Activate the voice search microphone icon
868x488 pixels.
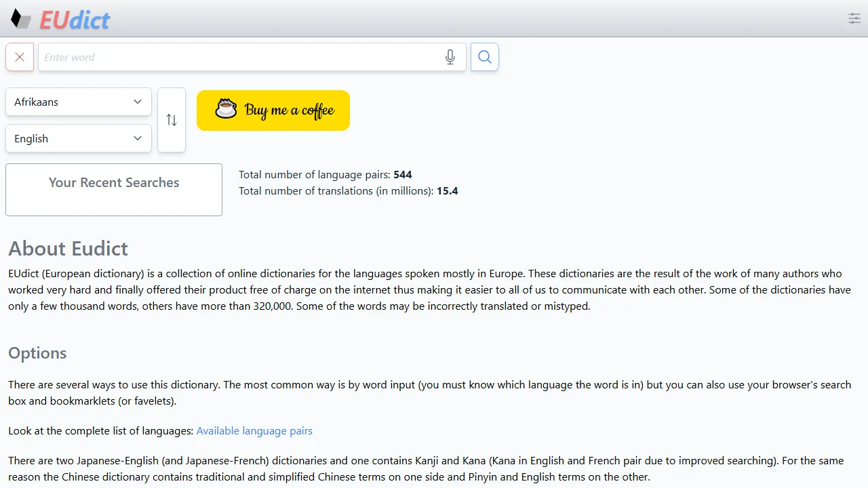coord(450,57)
